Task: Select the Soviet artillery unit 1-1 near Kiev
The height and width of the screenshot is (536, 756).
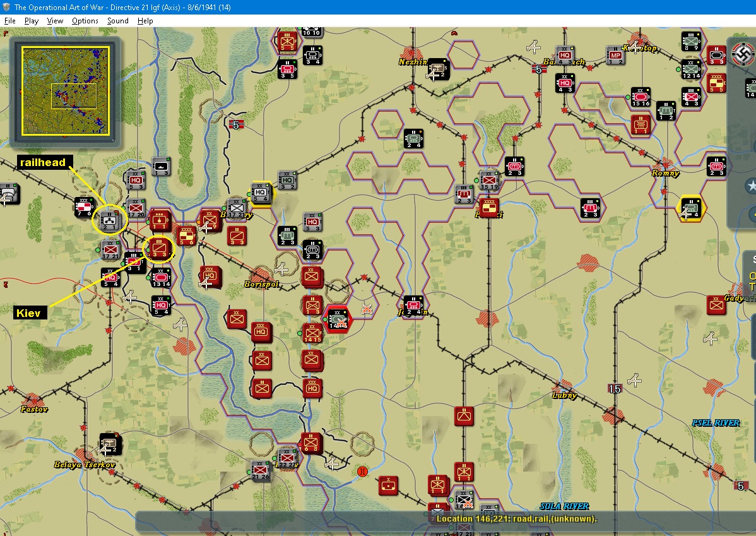Action: (160, 220)
